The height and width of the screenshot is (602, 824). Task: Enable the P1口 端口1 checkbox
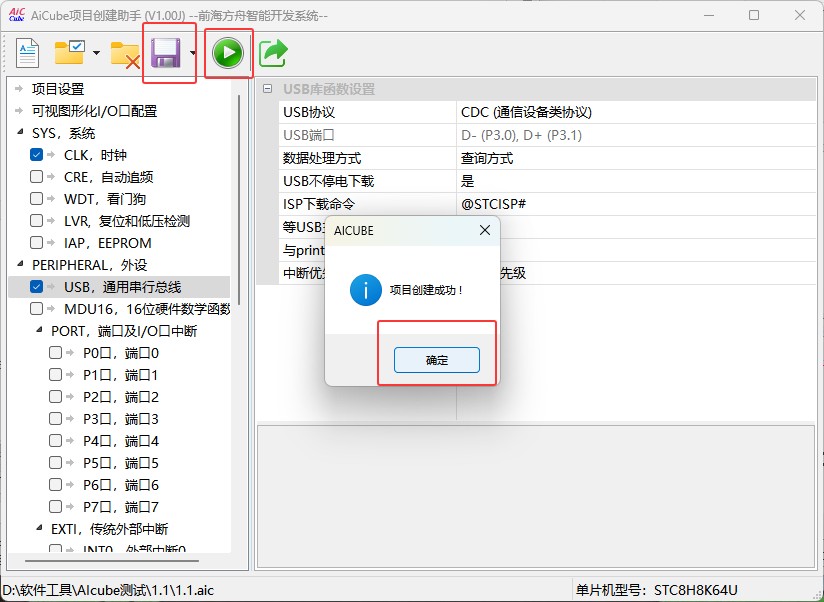(x=55, y=375)
